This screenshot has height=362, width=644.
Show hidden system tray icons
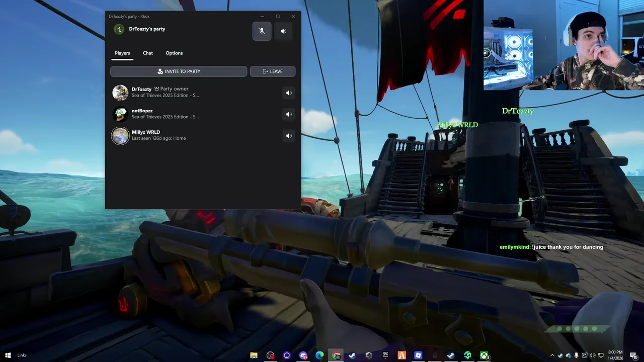(552, 355)
